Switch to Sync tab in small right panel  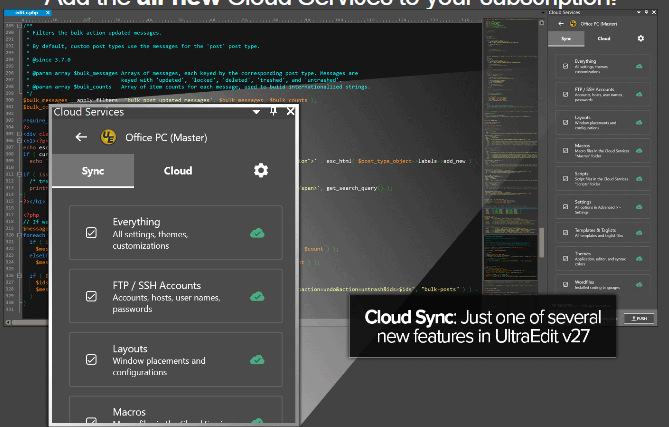tap(566, 38)
